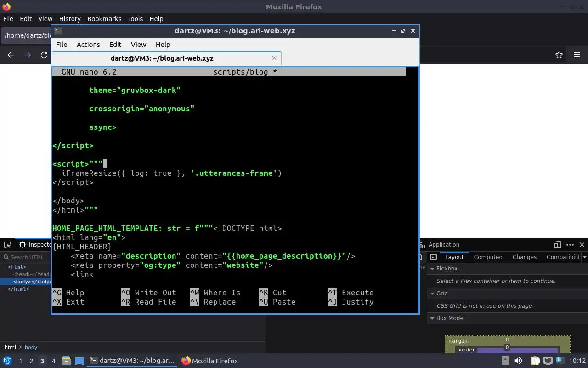Click the show desktop taskbar icon
This screenshot has width=588, height=368.
(79, 361)
